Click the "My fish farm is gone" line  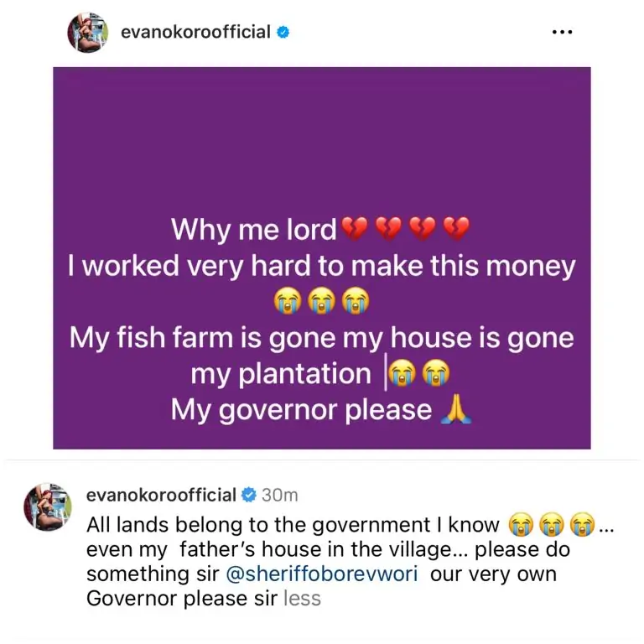coord(321,338)
